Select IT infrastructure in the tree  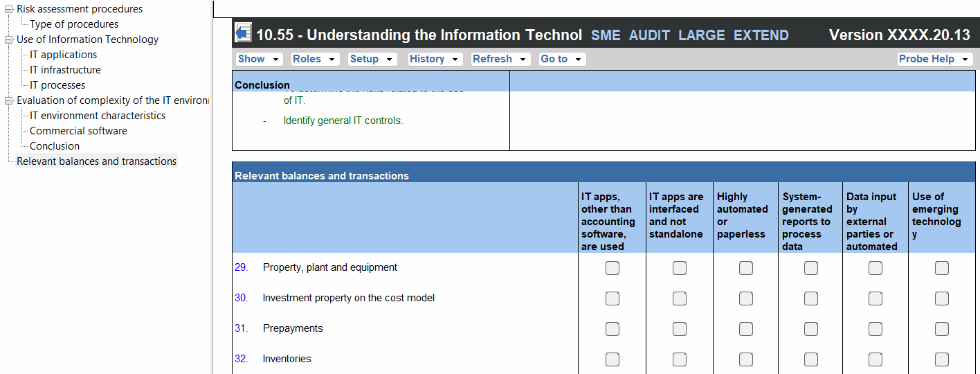tap(65, 70)
